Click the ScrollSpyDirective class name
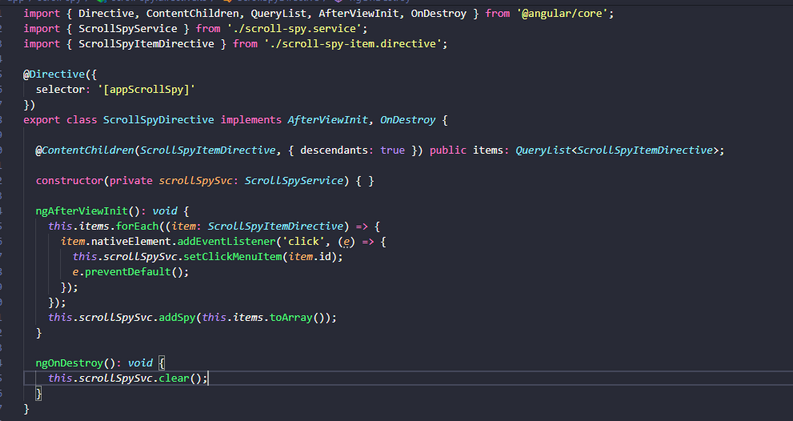This screenshot has width=793, height=421. click(x=159, y=120)
